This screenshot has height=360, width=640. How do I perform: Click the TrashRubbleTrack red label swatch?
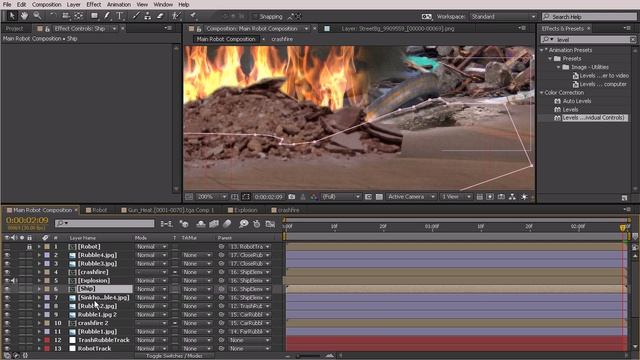47,340
